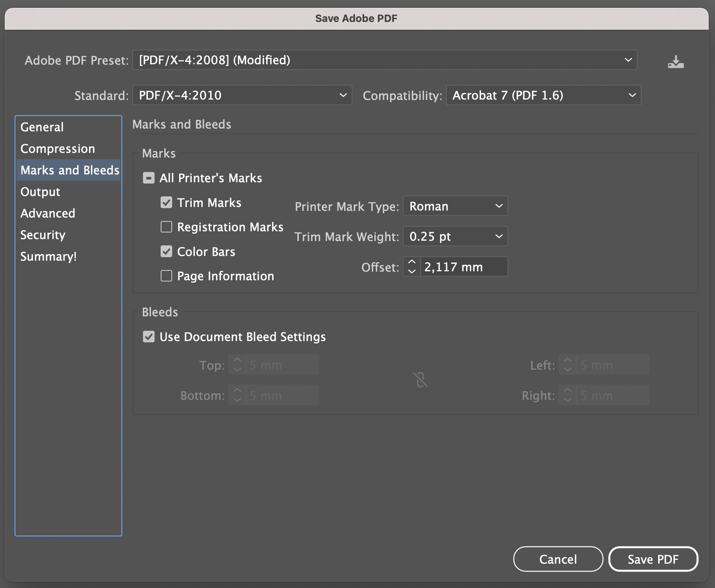Go to the Compression section
This screenshot has width=715, height=588.
pos(58,149)
